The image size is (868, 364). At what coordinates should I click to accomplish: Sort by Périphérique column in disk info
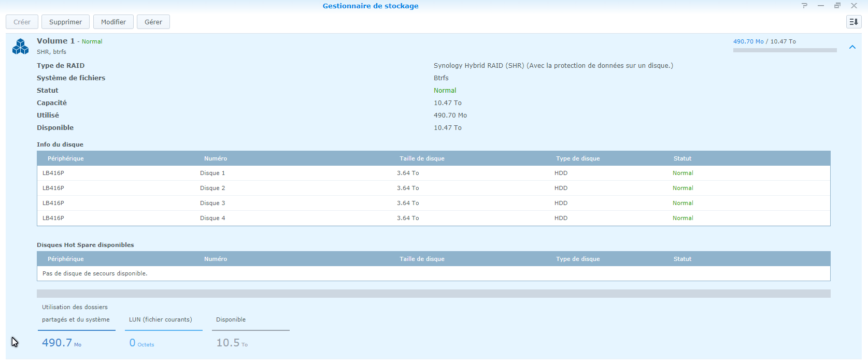(x=66, y=158)
